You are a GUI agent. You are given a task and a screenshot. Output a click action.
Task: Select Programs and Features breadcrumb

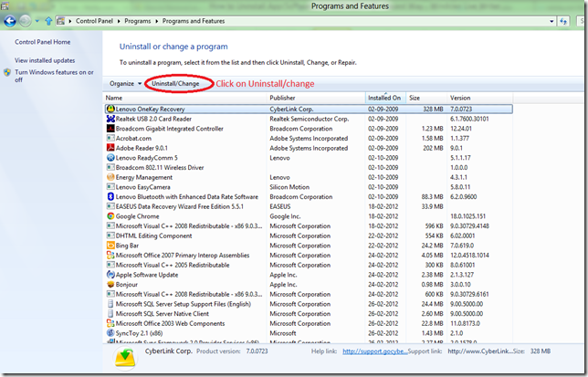click(194, 21)
